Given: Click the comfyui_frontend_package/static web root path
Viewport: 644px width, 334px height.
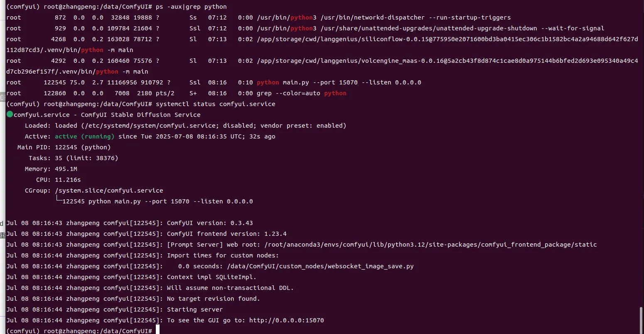Looking at the screenshot, I should click(x=430, y=245).
